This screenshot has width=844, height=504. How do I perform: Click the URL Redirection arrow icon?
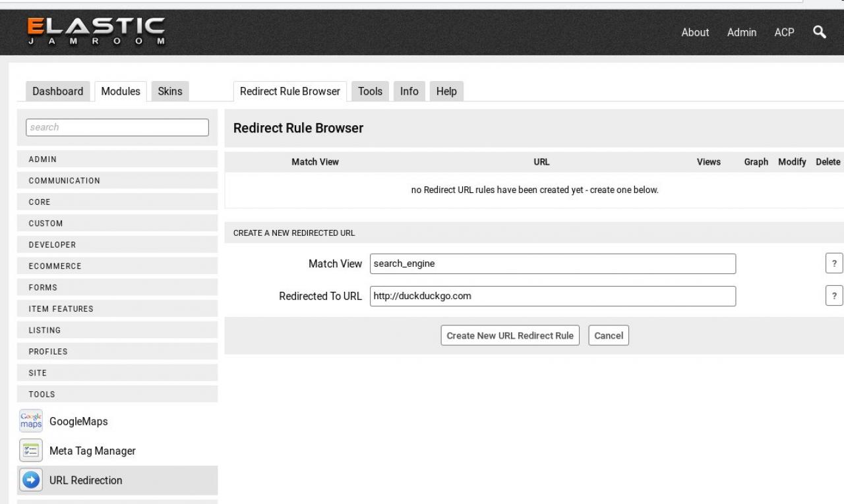click(x=31, y=480)
